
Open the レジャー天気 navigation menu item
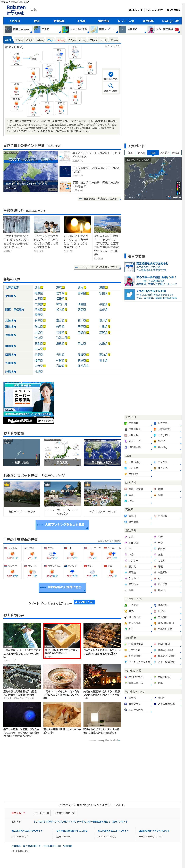[x=126, y=21]
